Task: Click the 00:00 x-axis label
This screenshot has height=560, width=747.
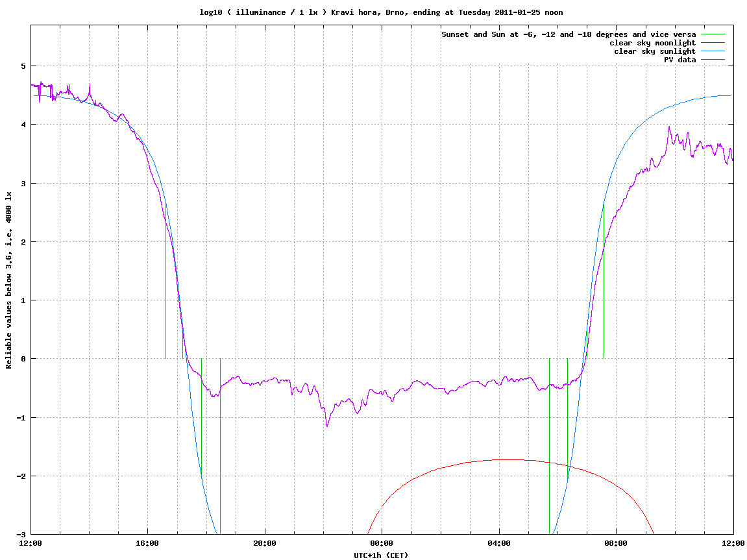Action: [382, 543]
